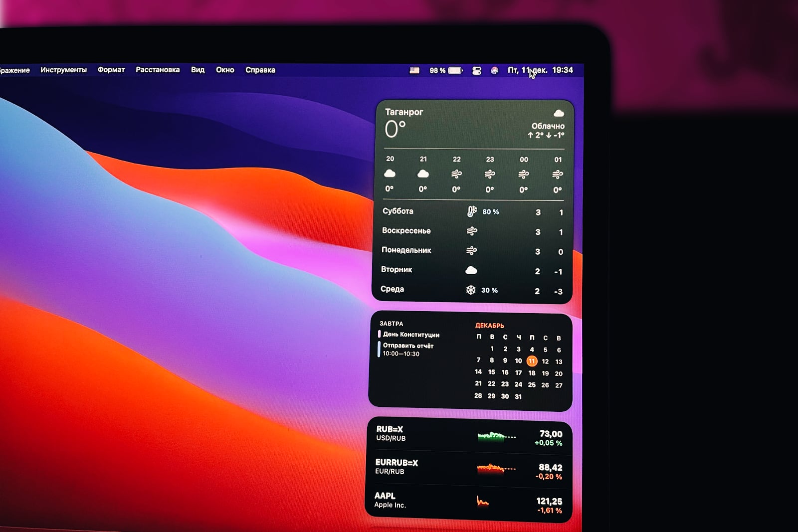
Task: Click the large 0° current temperature
Action: tap(395, 129)
